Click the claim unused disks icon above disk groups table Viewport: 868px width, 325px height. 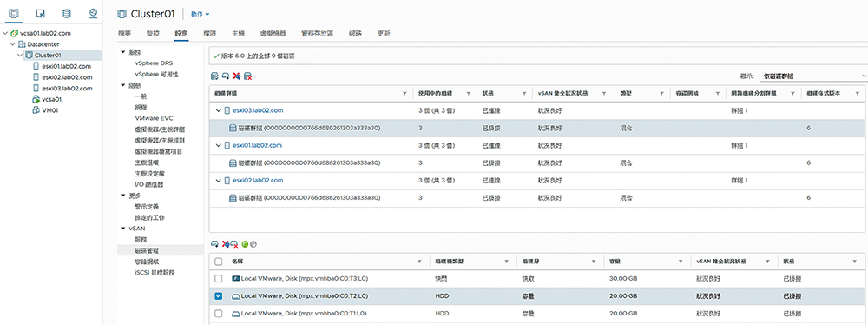(x=214, y=76)
